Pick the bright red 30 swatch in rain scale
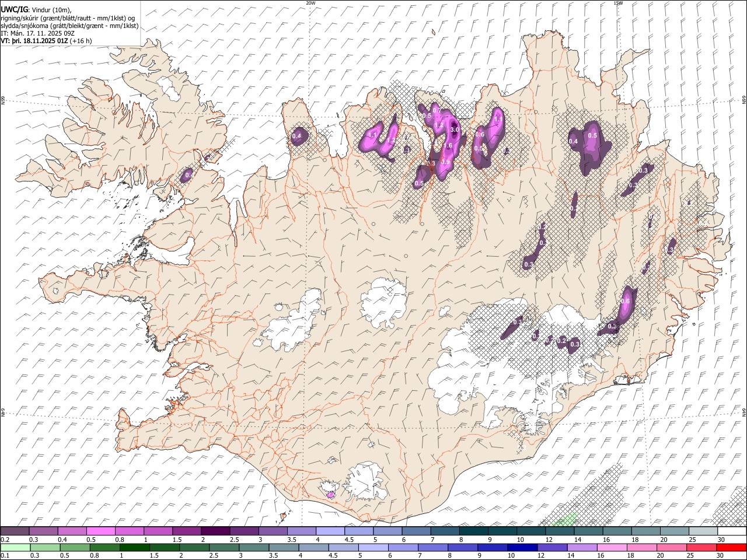 731,548
